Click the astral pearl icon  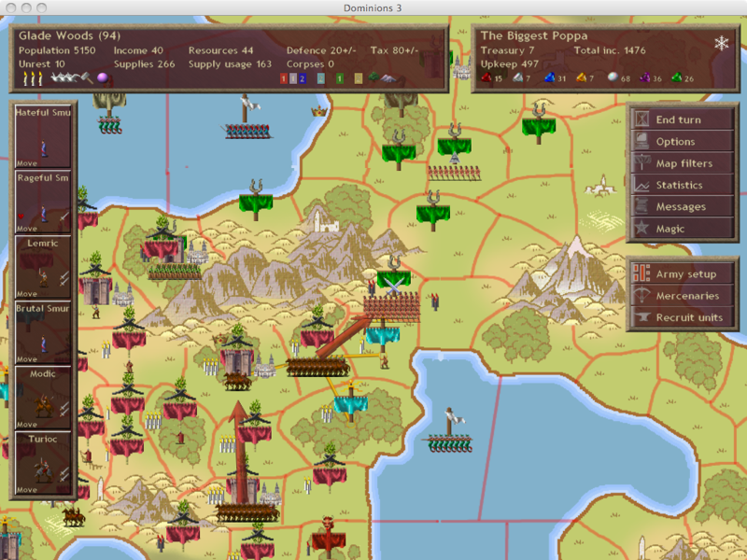613,77
